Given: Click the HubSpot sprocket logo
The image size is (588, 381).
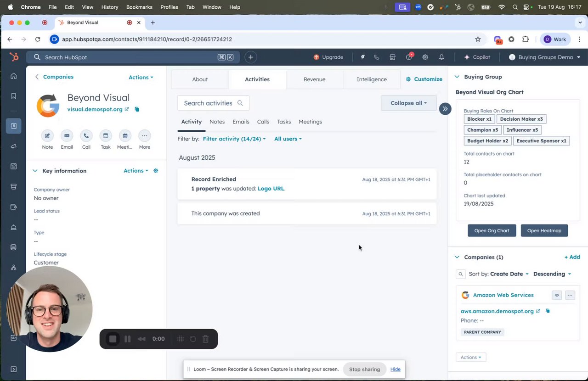Looking at the screenshot, I should (x=14, y=57).
